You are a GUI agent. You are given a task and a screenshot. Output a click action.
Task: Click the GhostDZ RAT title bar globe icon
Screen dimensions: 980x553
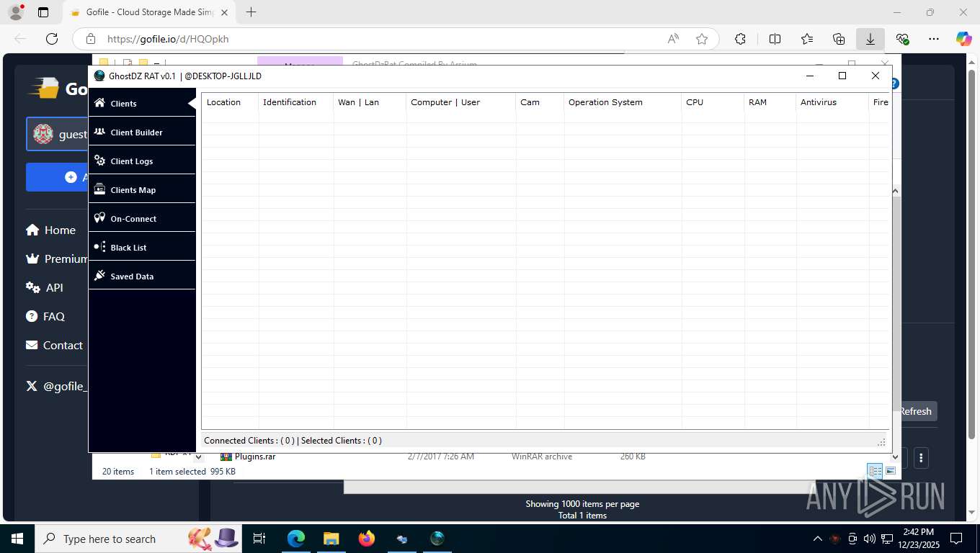(99, 76)
